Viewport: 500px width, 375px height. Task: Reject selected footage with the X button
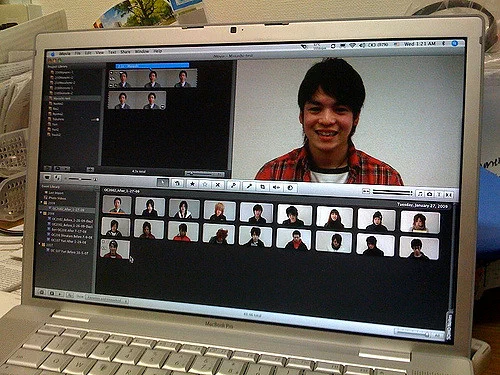point(218,184)
